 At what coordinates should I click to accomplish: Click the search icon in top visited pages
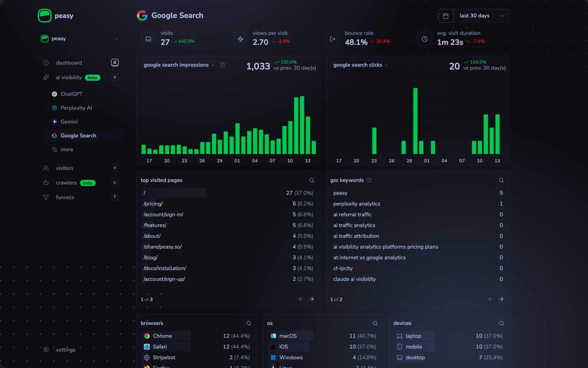[311, 180]
